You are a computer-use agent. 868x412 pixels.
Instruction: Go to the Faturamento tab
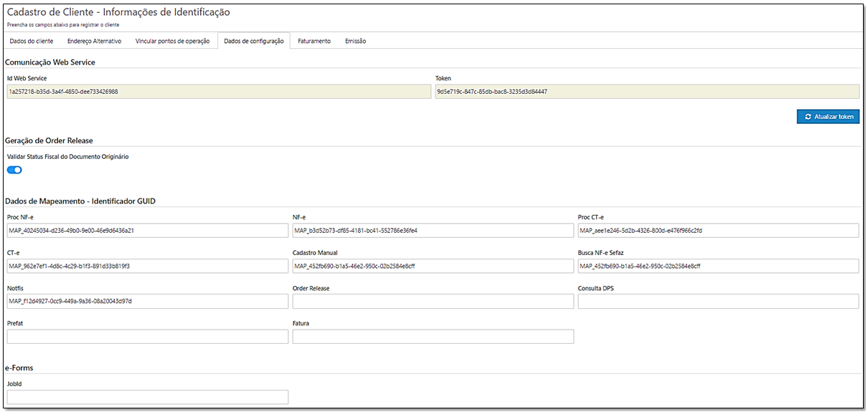(314, 41)
